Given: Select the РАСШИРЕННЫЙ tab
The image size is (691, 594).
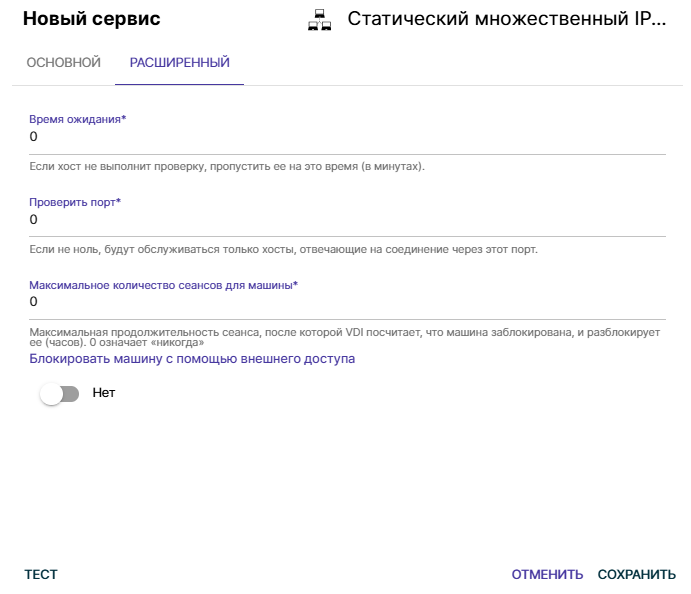Looking at the screenshot, I should point(179,63).
